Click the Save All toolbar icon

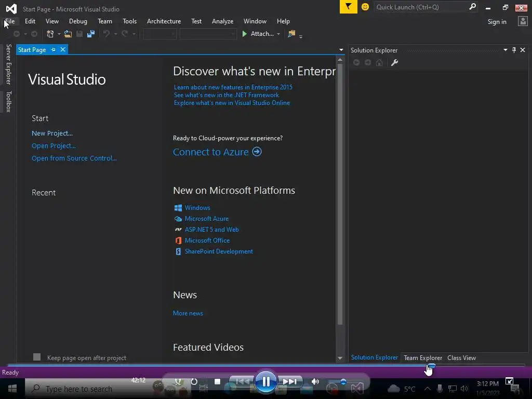click(90, 34)
